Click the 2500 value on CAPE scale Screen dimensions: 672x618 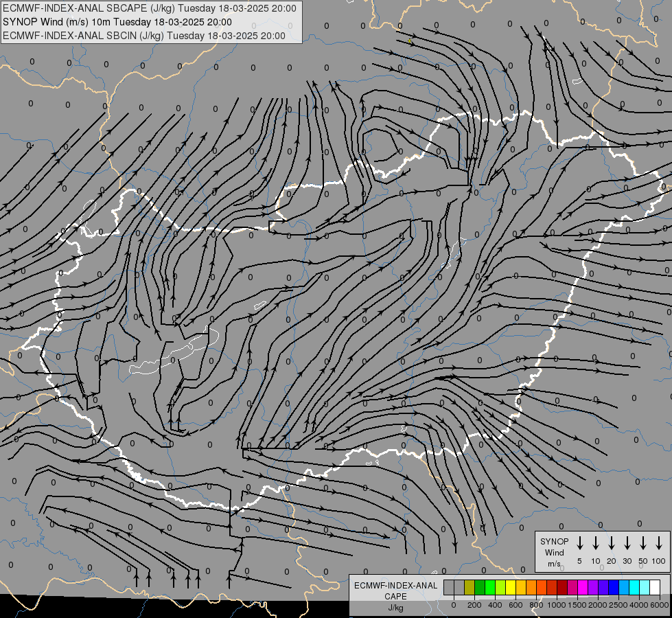(x=618, y=605)
